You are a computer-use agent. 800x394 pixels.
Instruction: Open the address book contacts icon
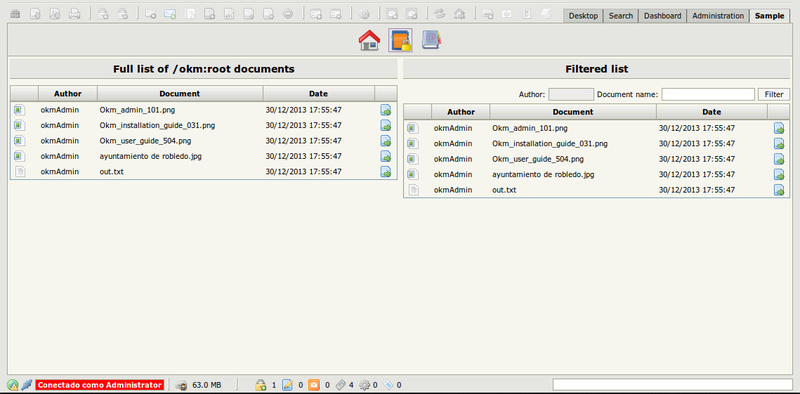[431, 40]
